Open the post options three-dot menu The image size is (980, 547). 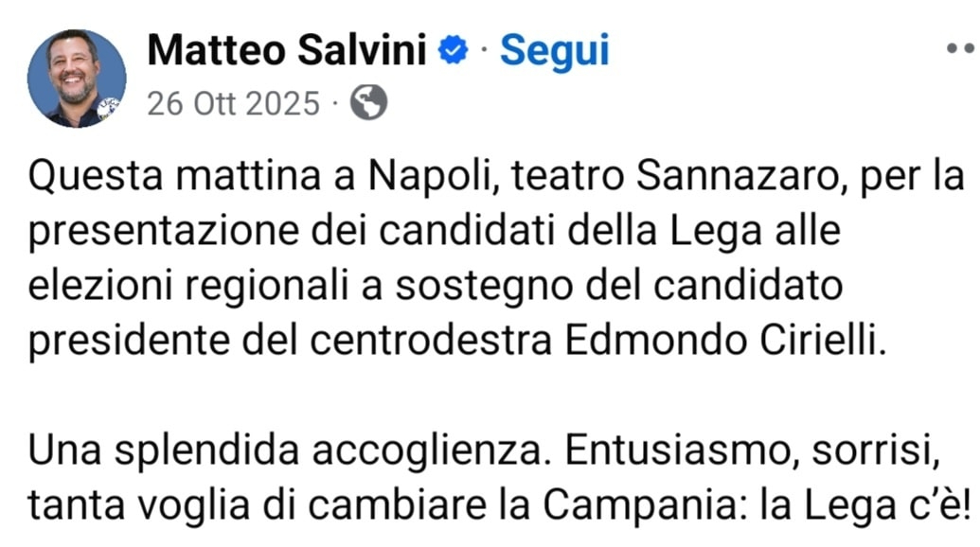point(964,48)
